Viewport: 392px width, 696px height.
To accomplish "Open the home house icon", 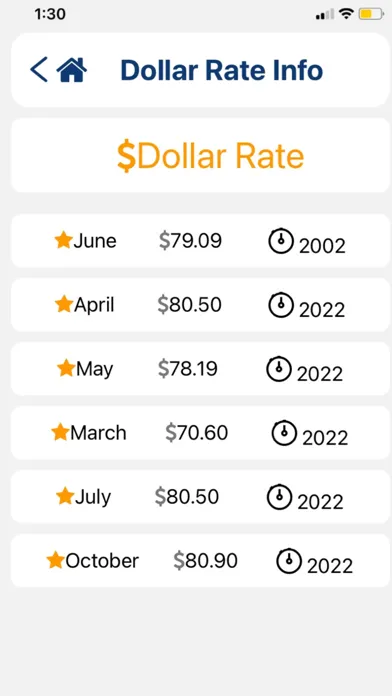I will [71, 70].
